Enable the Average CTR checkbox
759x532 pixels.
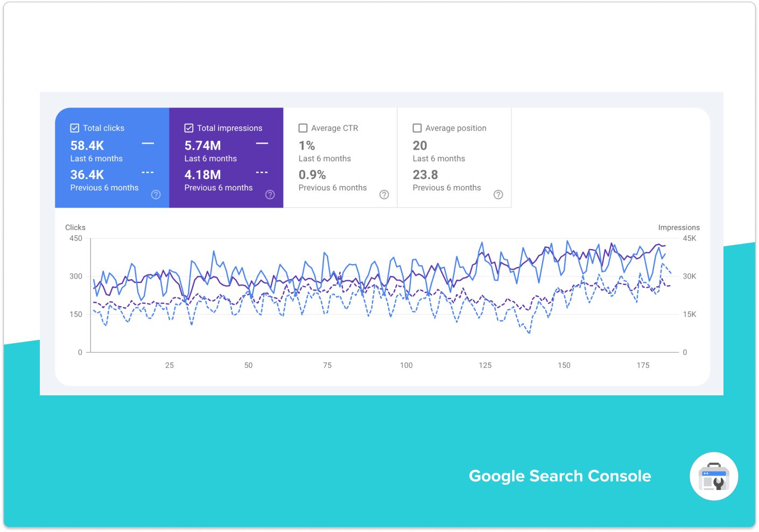coord(303,127)
